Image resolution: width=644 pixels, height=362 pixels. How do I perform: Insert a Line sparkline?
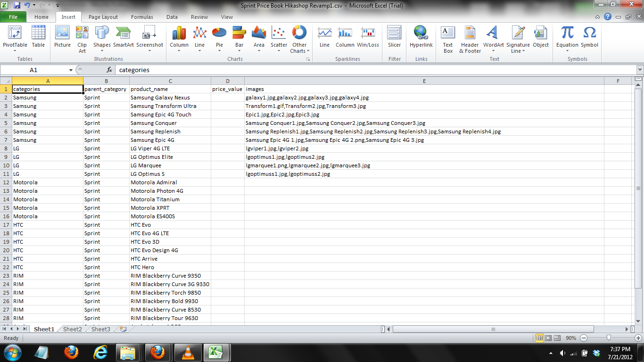click(324, 37)
